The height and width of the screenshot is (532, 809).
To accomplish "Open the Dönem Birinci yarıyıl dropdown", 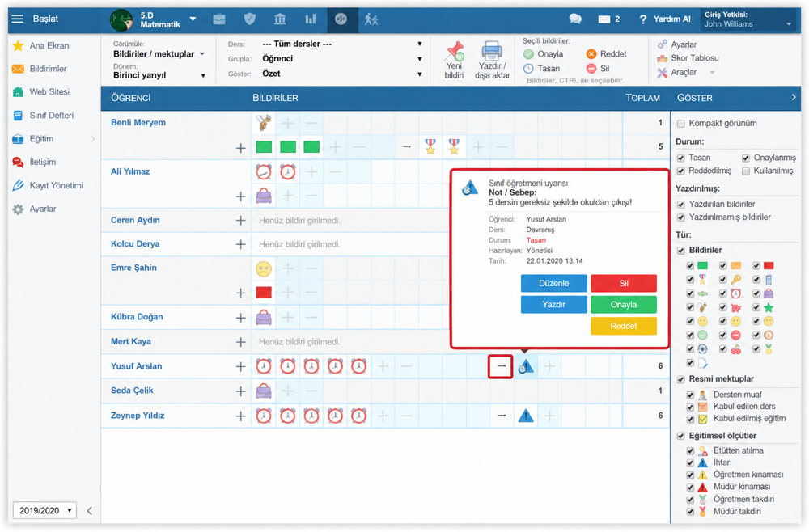I will [159, 75].
